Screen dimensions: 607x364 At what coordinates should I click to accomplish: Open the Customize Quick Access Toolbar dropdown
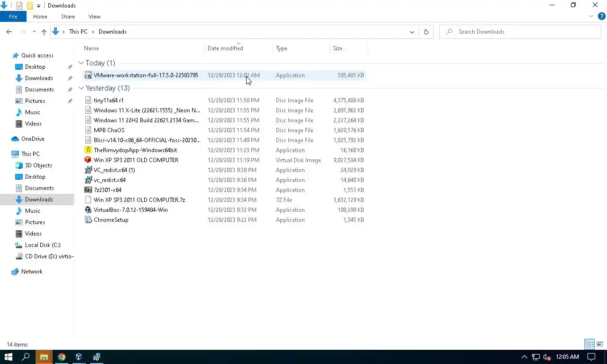tap(39, 6)
